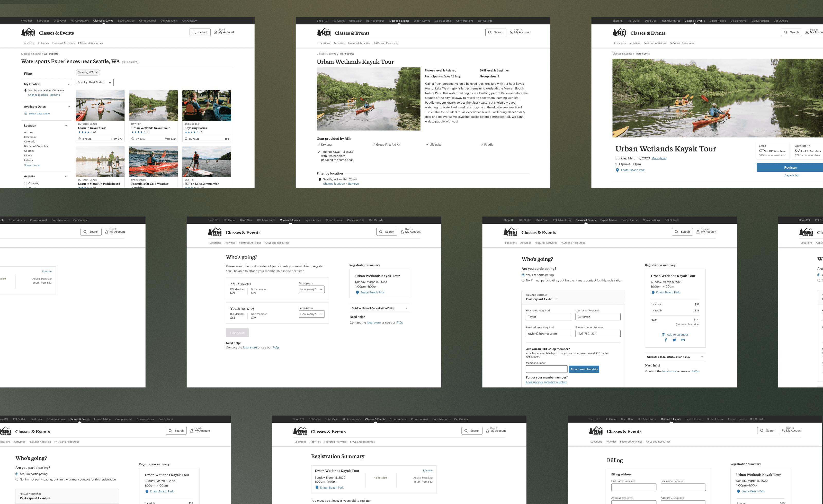Open the Learn to Kayak Class thumbnail
This screenshot has width=823, height=504.
[100, 105]
